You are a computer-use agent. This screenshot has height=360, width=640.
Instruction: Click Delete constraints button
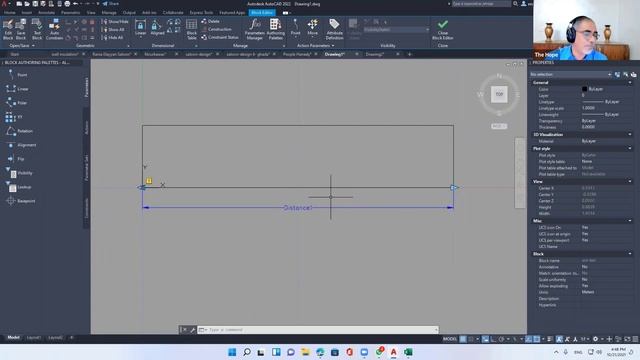(211, 21)
